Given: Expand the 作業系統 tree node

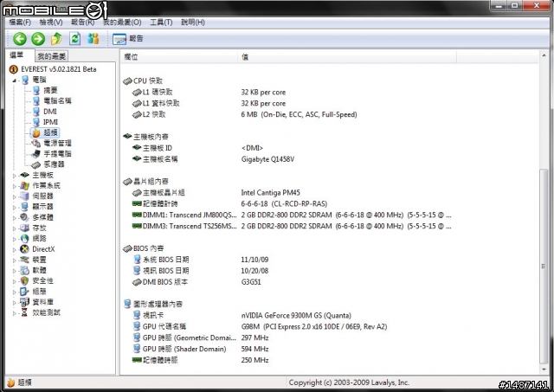Looking at the screenshot, I should pos(14,186).
